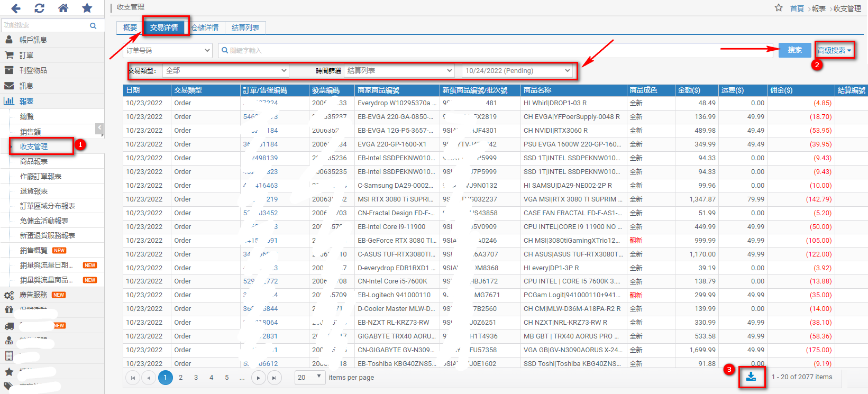Go to page 5 of results
868x394 pixels.
[227, 378]
